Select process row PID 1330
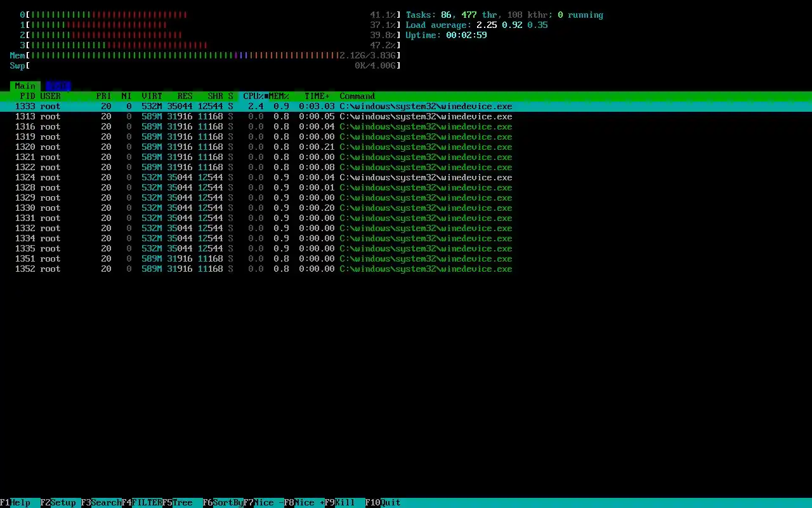This screenshot has width=812, height=508. pos(406,208)
